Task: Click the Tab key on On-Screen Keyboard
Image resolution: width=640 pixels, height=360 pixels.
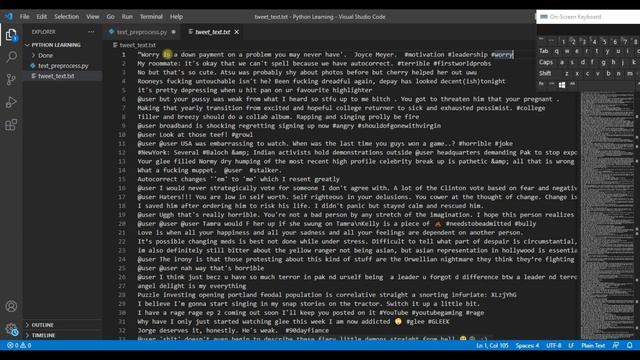Action: click(x=544, y=51)
